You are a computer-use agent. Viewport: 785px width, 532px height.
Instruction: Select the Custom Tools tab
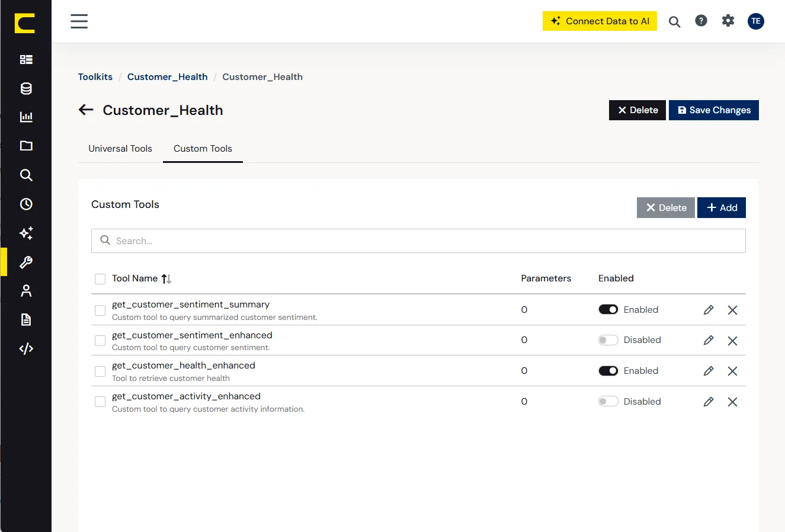(203, 149)
